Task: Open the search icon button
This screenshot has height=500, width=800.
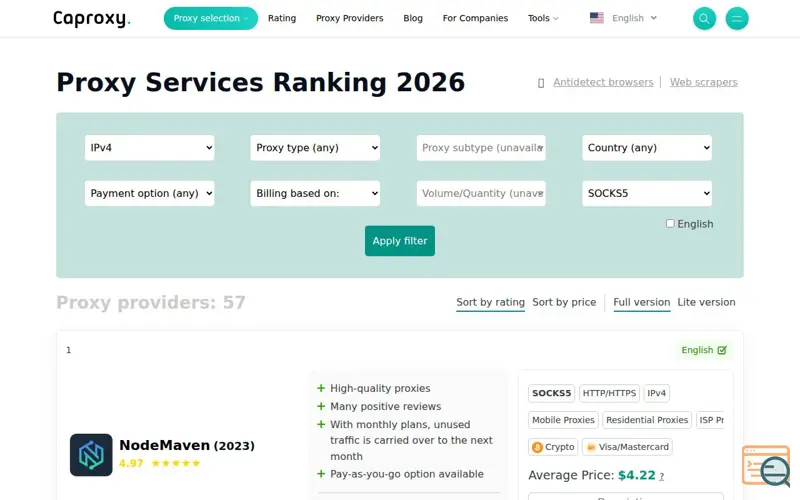Action: pyautogui.click(x=704, y=19)
